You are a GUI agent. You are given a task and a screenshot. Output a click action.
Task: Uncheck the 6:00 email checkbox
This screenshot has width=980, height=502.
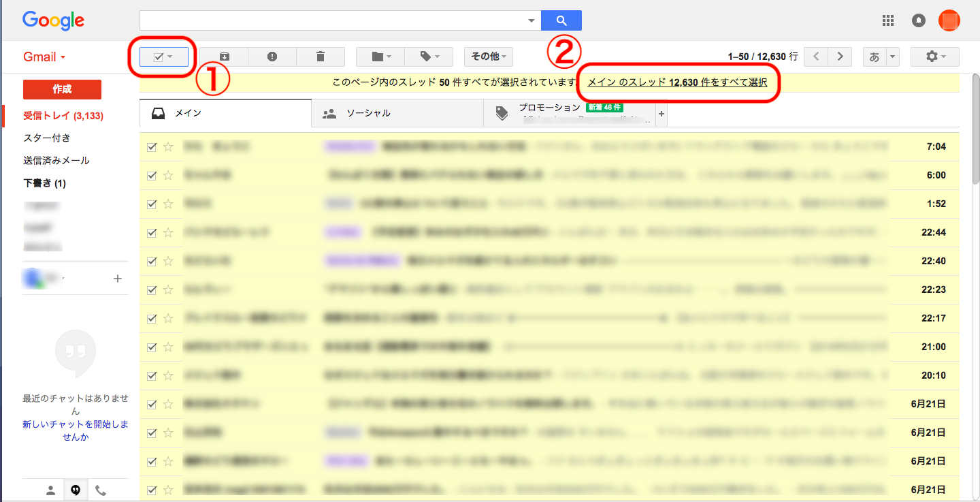click(152, 175)
